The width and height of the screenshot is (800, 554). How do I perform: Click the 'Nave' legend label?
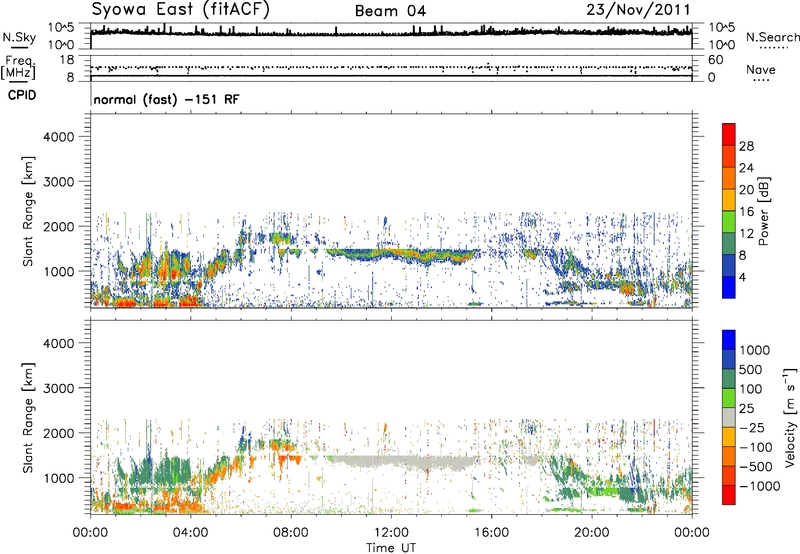[761, 69]
